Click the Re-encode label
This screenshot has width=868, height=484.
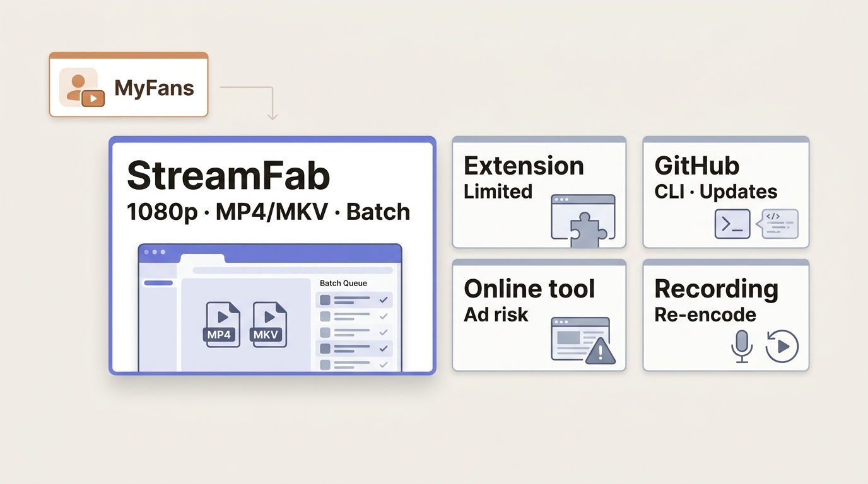[705, 314]
